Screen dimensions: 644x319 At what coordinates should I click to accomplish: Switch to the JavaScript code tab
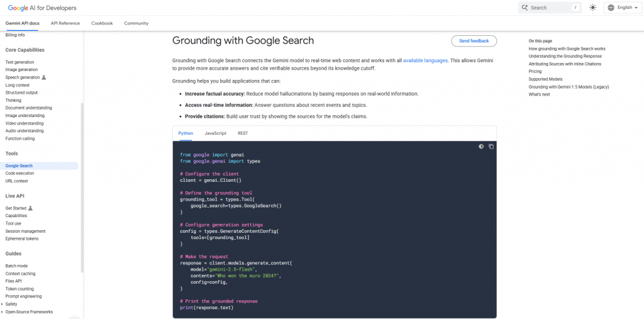(215, 133)
